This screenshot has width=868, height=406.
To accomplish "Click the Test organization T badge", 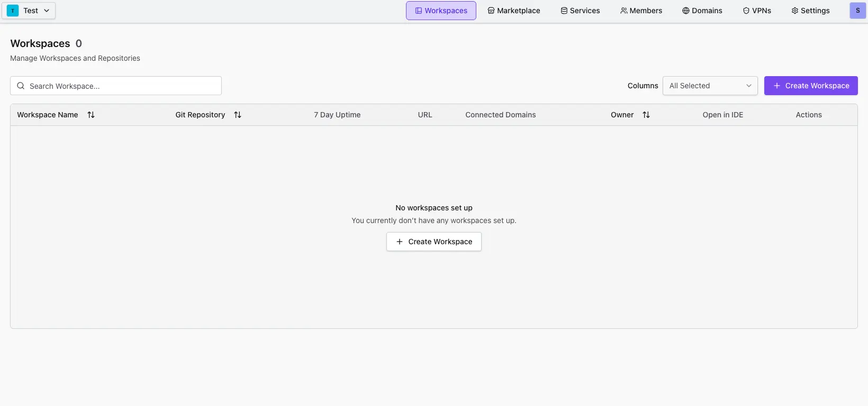I will click(13, 11).
